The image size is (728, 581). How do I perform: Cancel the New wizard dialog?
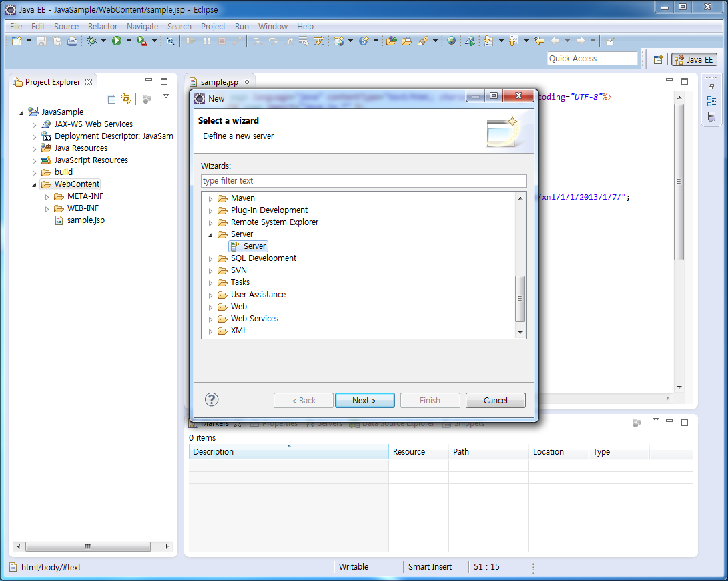495,401
